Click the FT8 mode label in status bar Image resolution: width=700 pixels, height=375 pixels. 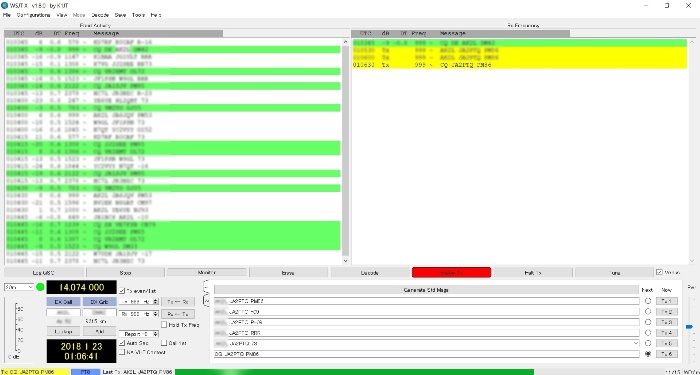point(85,371)
